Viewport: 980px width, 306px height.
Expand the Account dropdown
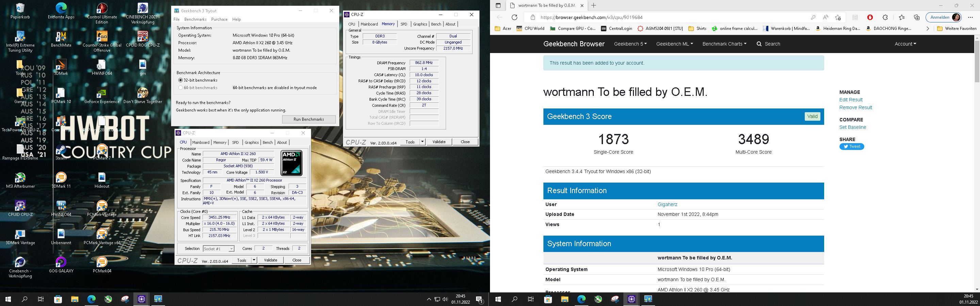click(x=905, y=44)
